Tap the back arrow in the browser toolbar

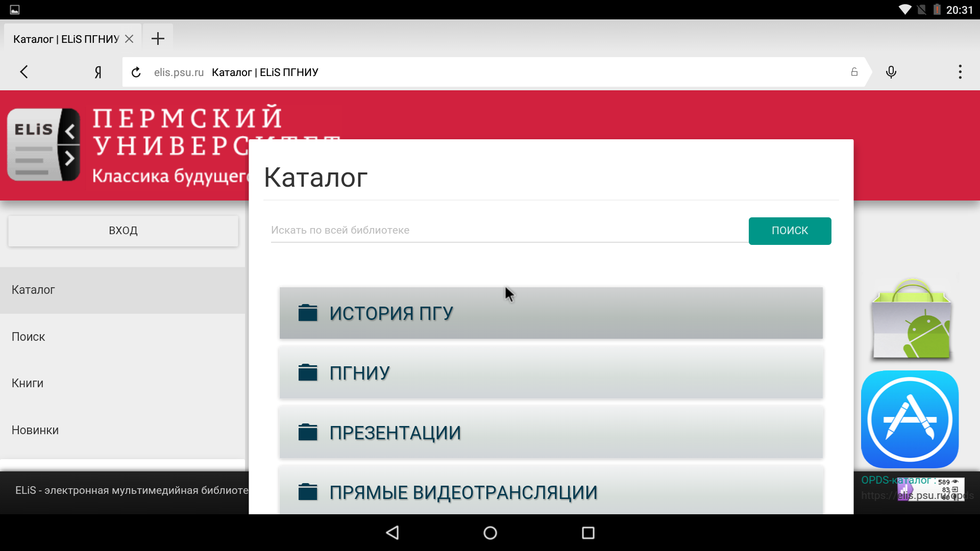pyautogui.click(x=24, y=72)
